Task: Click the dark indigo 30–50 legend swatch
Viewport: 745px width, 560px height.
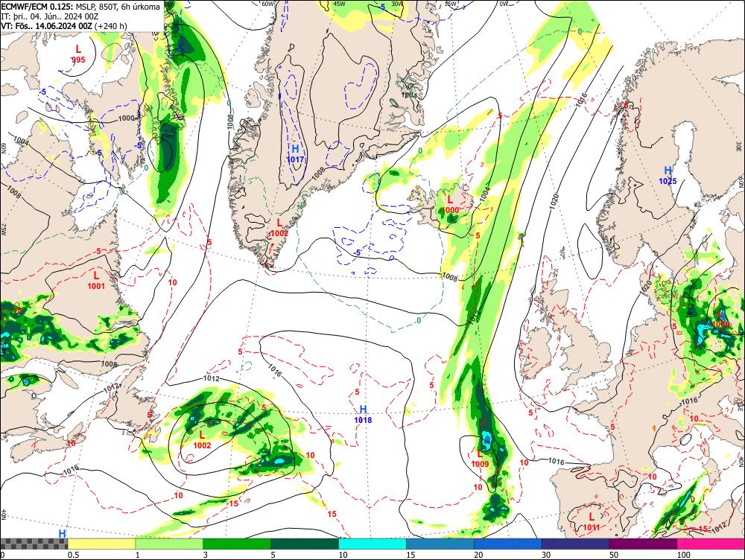Action: (575, 544)
